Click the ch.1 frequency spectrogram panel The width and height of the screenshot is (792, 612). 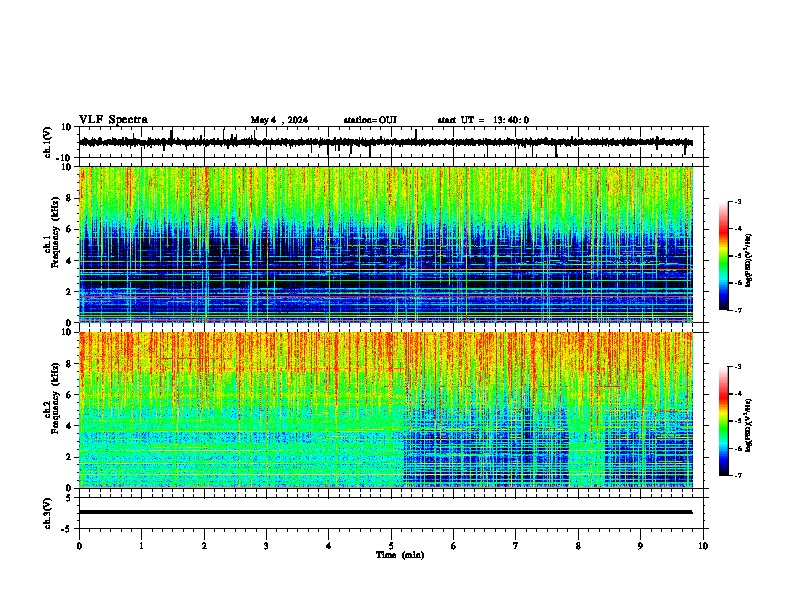391,244
